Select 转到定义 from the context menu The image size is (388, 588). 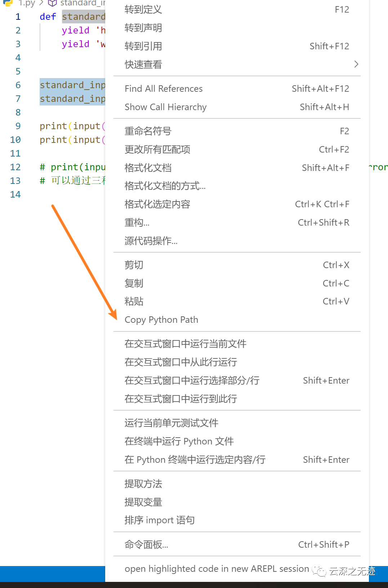click(x=143, y=10)
